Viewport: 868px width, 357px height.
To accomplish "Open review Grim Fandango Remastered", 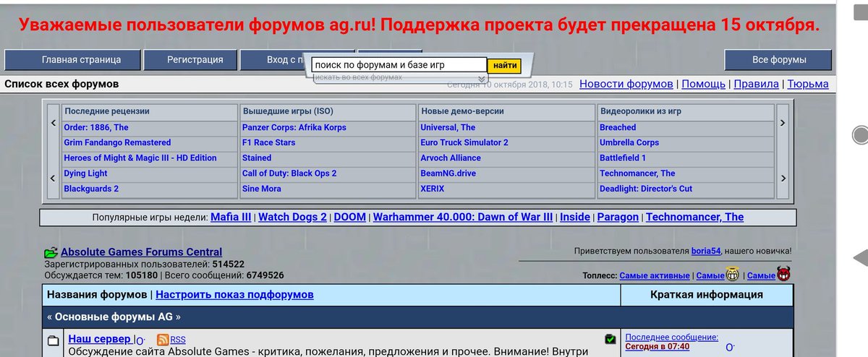I will coord(117,142).
